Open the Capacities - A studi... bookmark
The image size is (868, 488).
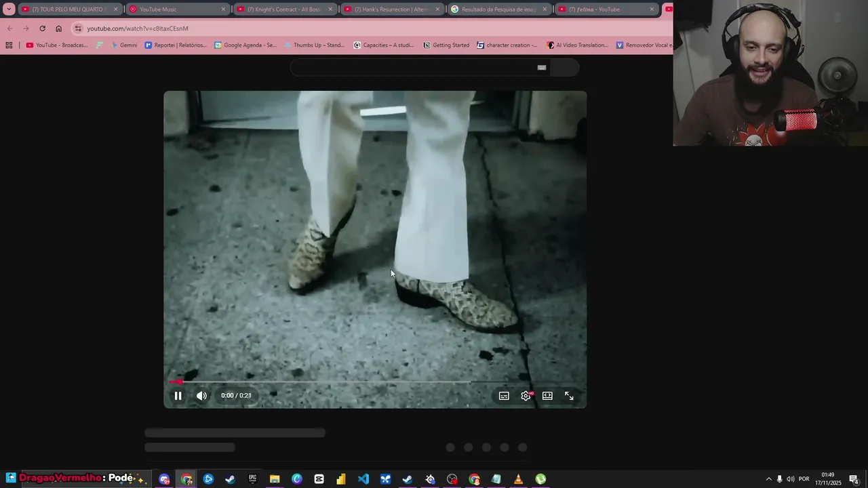click(x=383, y=45)
